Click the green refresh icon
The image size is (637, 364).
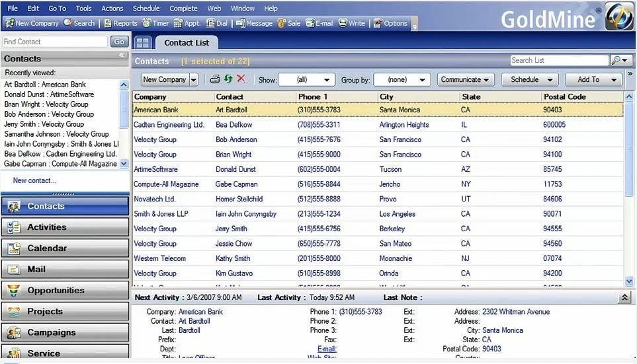(228, 79)
